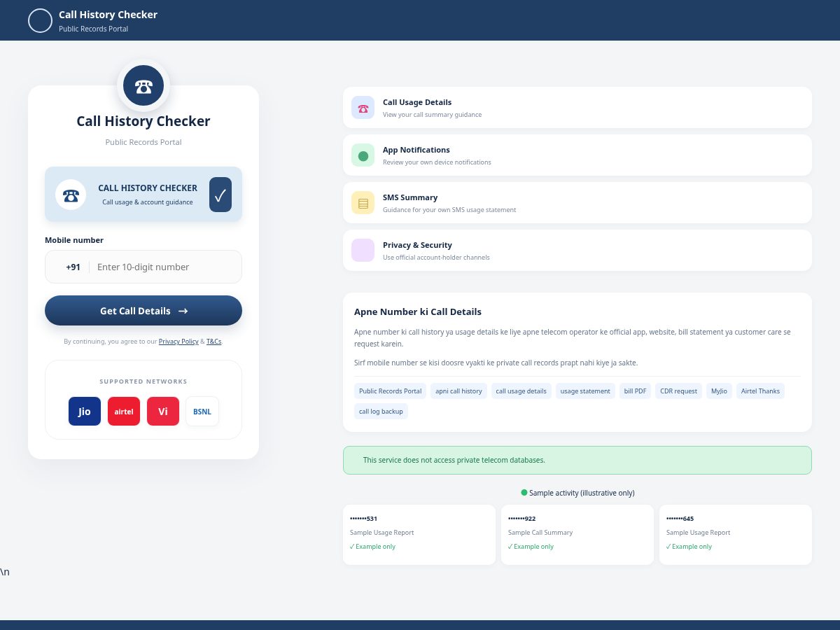Open sample report card ending 645
The width and height of the screenshot is (840, 630).
click(x=736, y=535)
